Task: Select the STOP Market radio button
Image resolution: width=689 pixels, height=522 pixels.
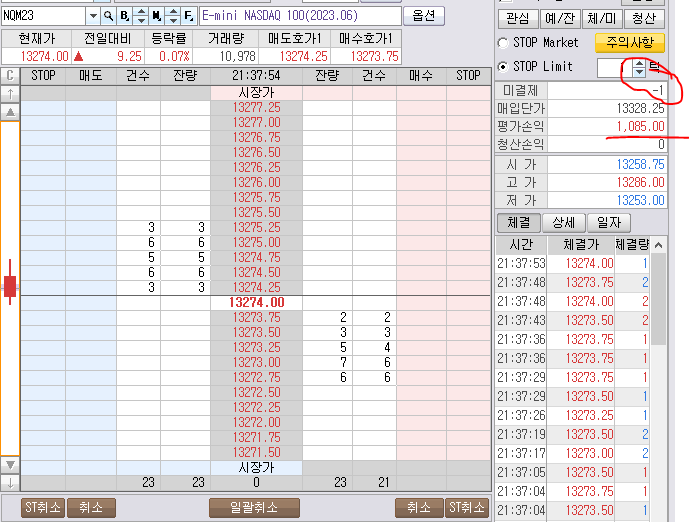Action: point(503,43)
